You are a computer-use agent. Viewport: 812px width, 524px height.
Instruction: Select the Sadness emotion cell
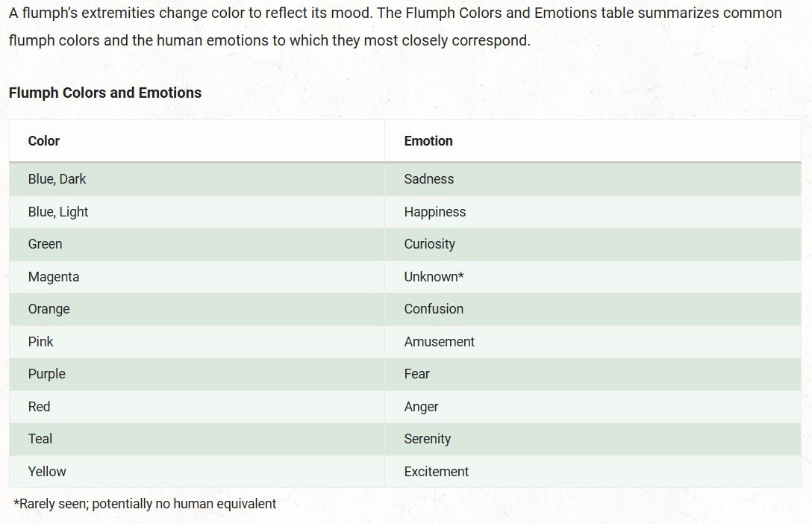click(x=593, y=179)
